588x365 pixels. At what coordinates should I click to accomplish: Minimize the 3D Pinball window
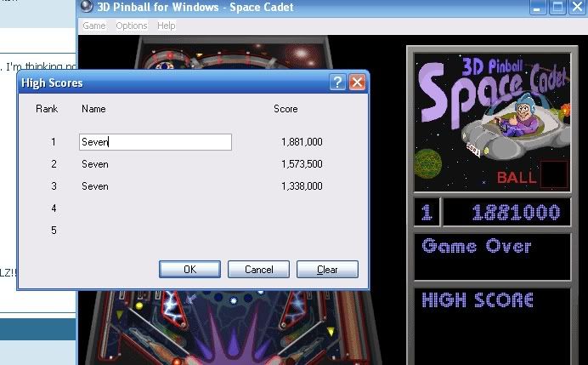click(538, 7)
